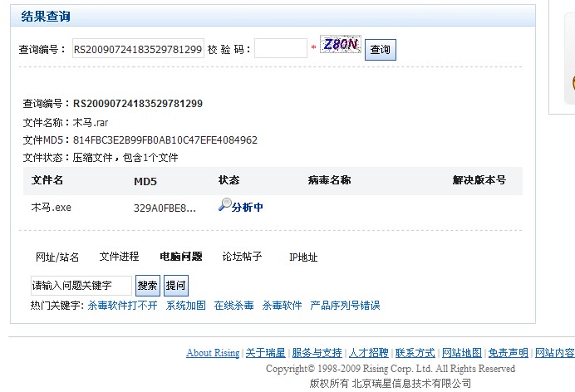
Task: Click the 分析中 status text
Action: click(247, 208)
